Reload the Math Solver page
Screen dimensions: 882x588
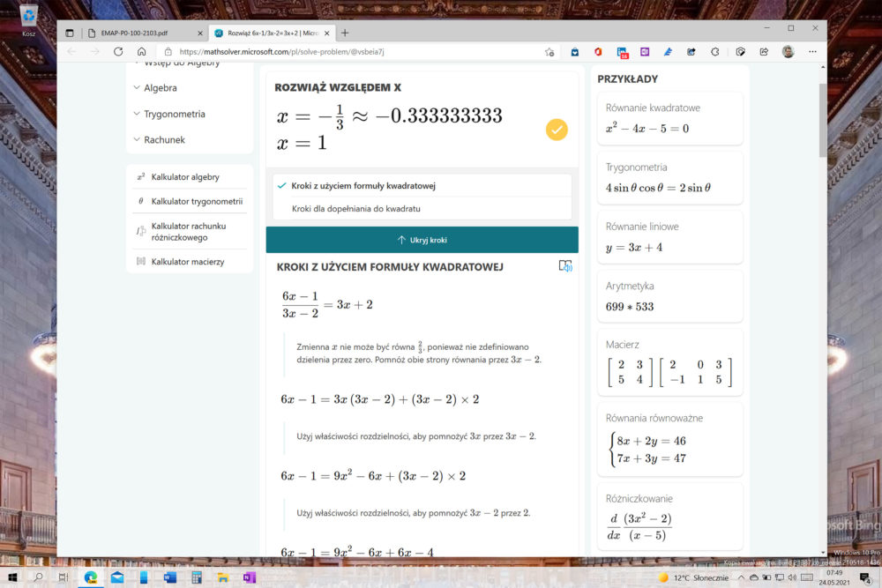[118, 52]
